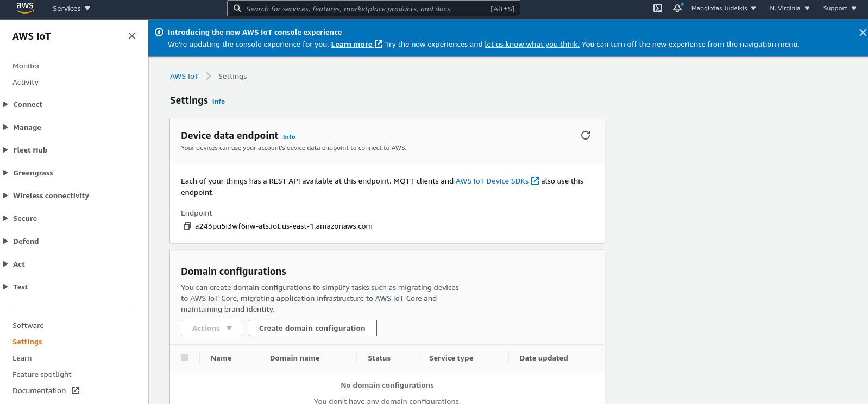Click the info icon in blue banner

point(159,32)
